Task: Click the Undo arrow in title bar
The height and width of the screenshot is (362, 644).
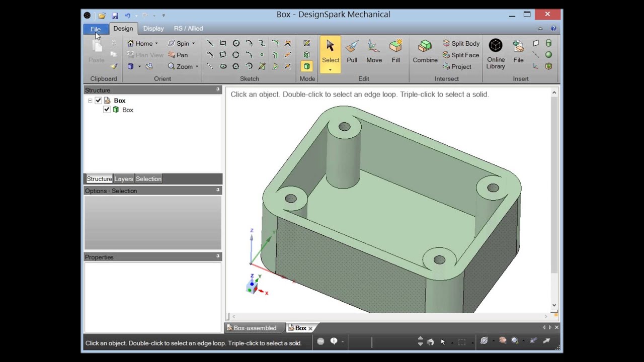Action: click(127, 16)
